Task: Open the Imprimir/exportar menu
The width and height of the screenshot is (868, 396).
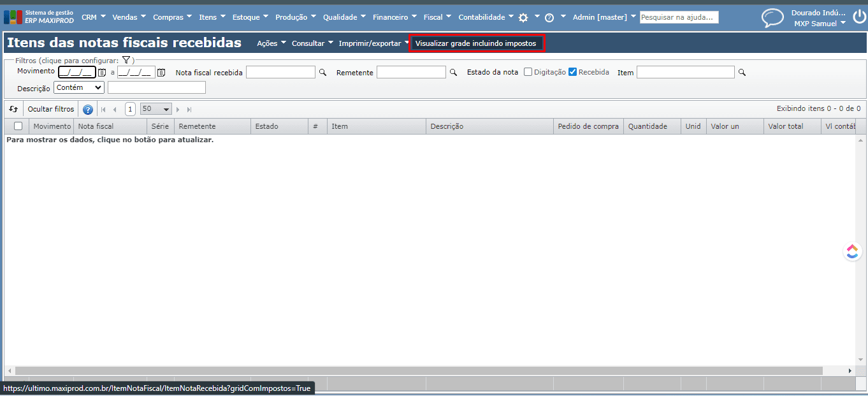Action: 373,43
